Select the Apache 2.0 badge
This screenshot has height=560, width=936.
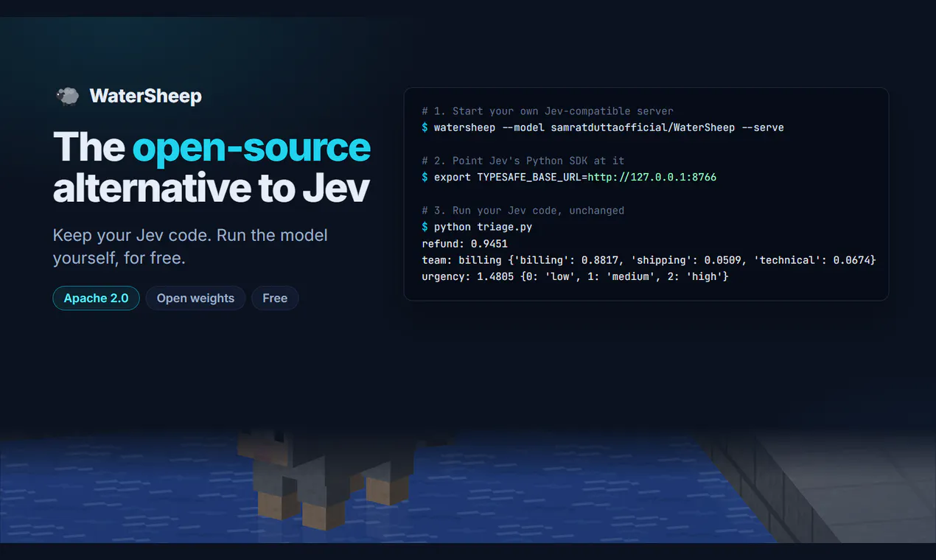click(x=96, y=298)
